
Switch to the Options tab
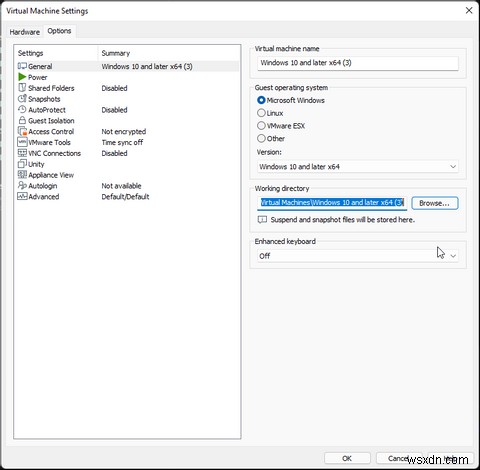[59, 31]
